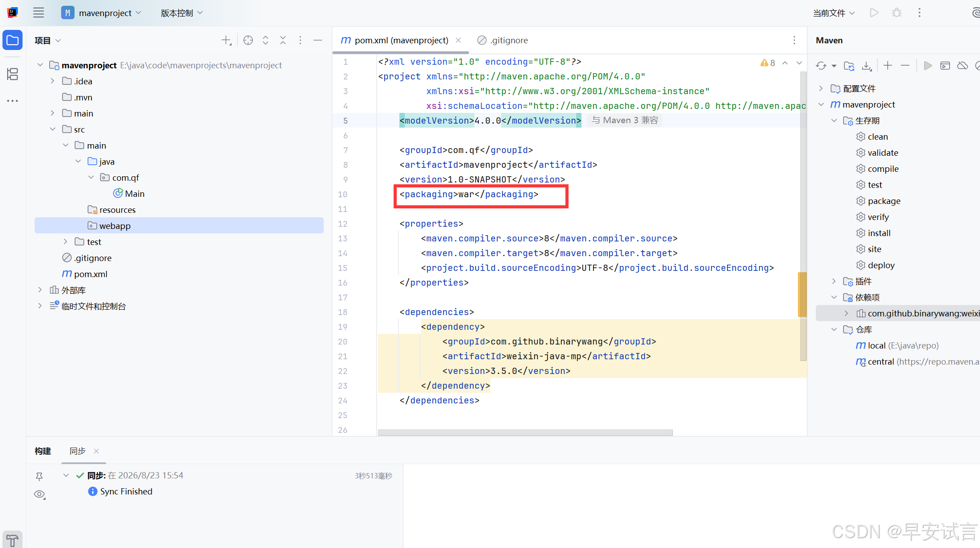Expand com.github.binarywang dependency node
Screen dimensions: 980x548
coord(847,313)
